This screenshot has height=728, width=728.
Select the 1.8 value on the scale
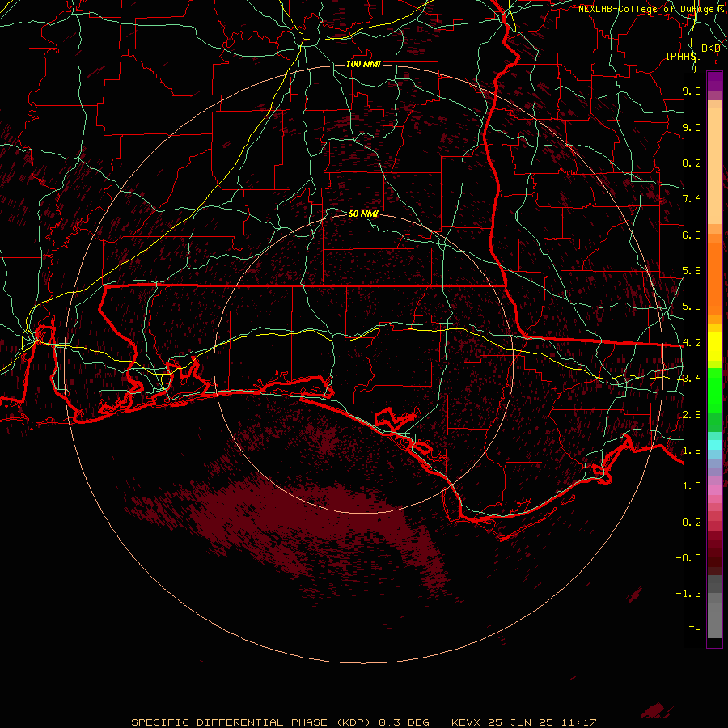(x=692, y=451)
